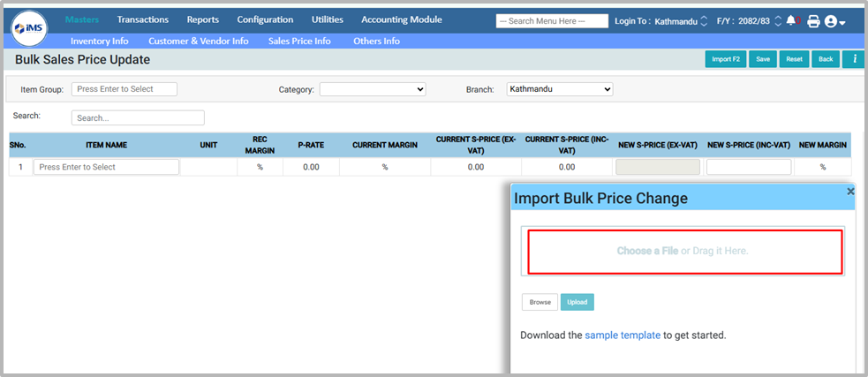
Task: Download the sample template link
Action: coord(622,336)
